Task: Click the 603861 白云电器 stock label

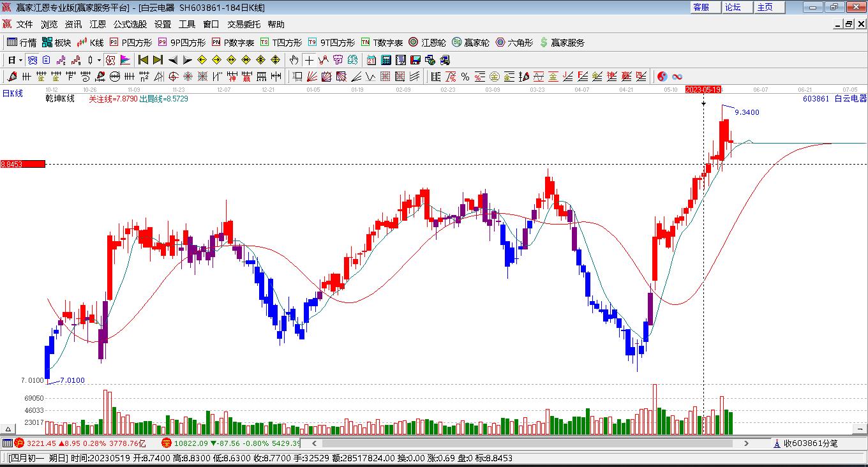Action: (x=835, y=98)
